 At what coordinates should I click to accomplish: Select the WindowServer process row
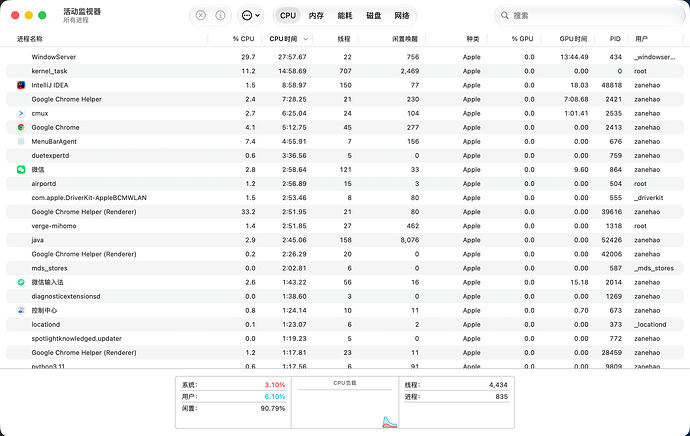pos(345,57)
